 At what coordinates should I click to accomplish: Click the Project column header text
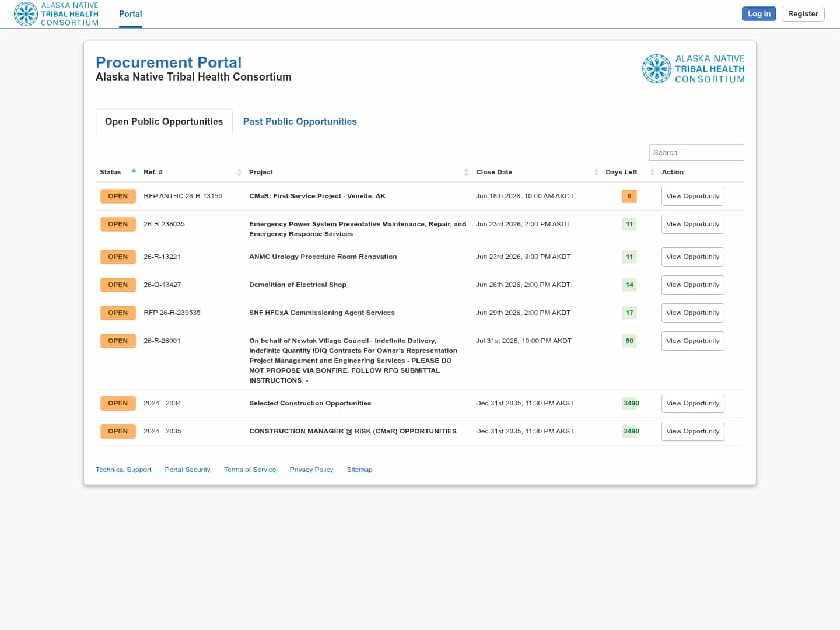click(x=261, y=172)
